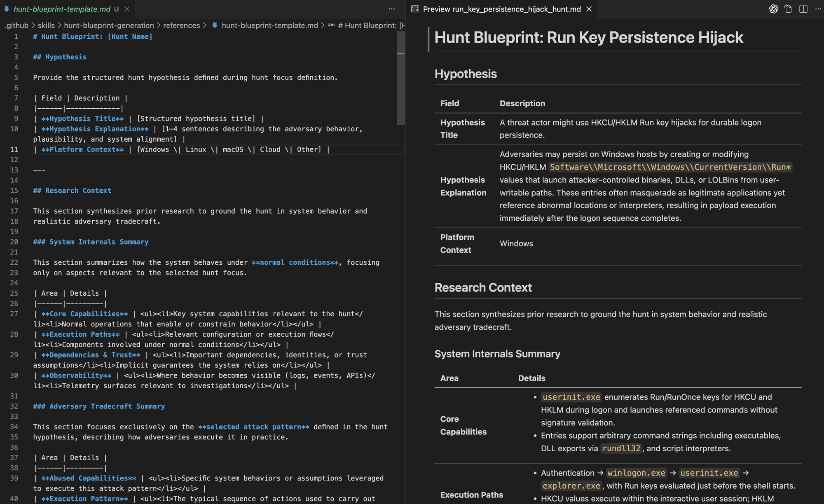824x504 pixels.
Task: Click the hunt-blueprint-template.md breadcrumb file item
Action: (269, 26)
